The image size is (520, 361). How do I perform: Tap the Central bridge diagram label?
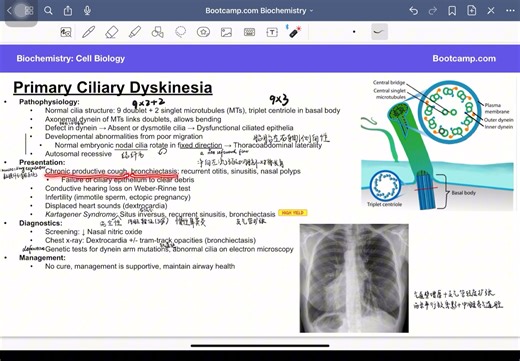click(389, 82)
